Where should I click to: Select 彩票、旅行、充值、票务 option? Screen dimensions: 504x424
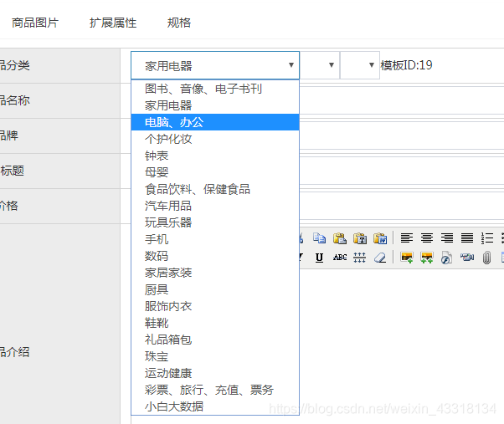pos(215,390)
